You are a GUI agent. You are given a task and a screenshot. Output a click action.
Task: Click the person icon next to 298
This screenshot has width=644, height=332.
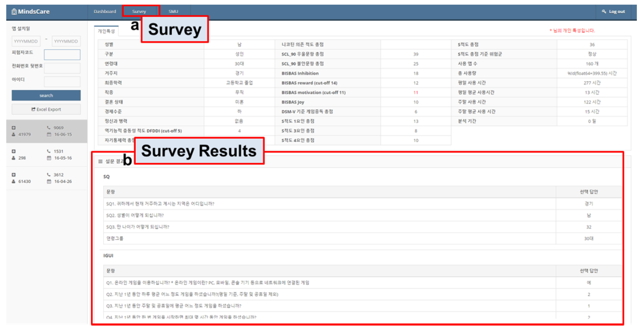[x=14, y=158]
